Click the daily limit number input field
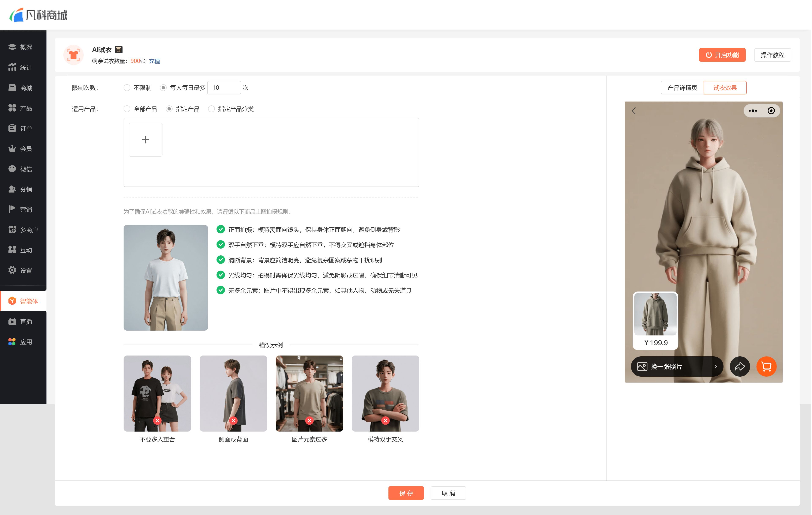Viewport: 812px width, 515px height. [x=223, y=88]
